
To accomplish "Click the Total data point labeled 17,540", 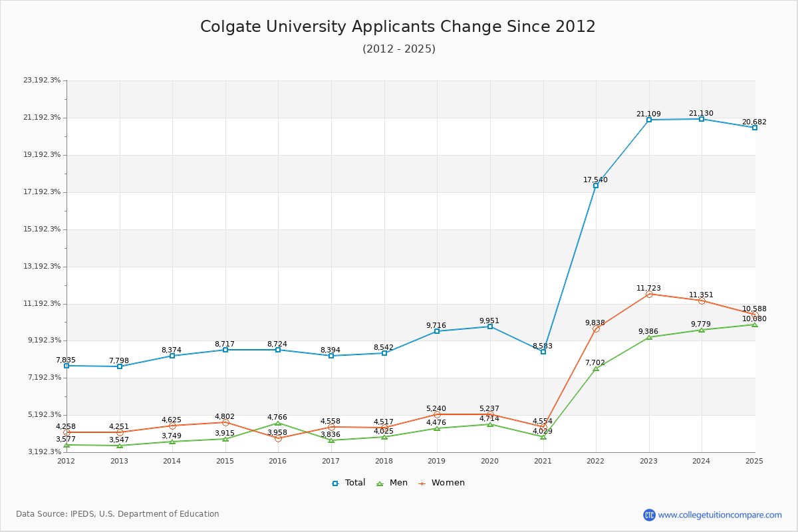I will [595, 186].
